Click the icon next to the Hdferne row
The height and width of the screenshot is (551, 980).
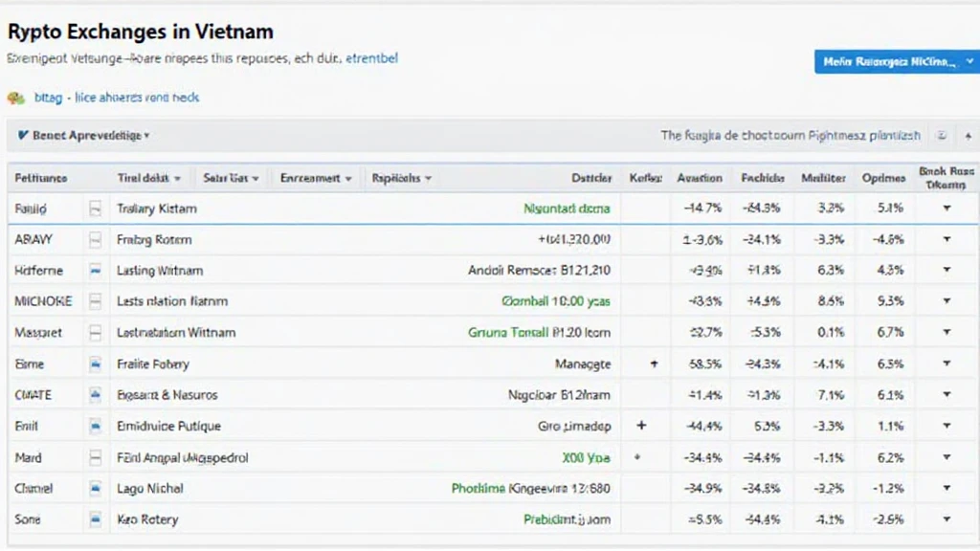[95, 271]
